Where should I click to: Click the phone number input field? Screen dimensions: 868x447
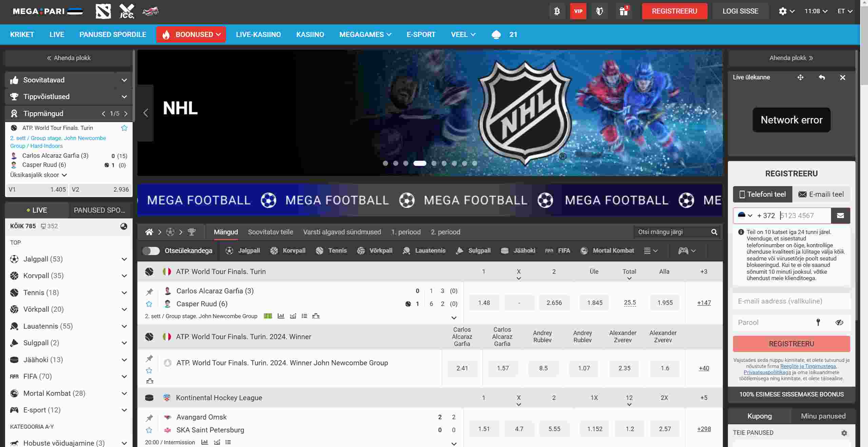tap(804, 216)
